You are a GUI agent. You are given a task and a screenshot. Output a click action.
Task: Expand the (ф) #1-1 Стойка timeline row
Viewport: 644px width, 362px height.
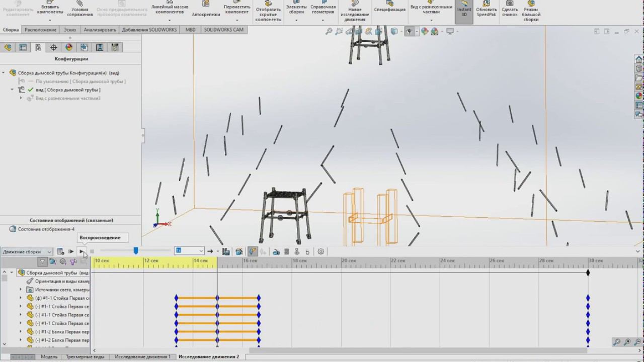(x=21, y=298)
